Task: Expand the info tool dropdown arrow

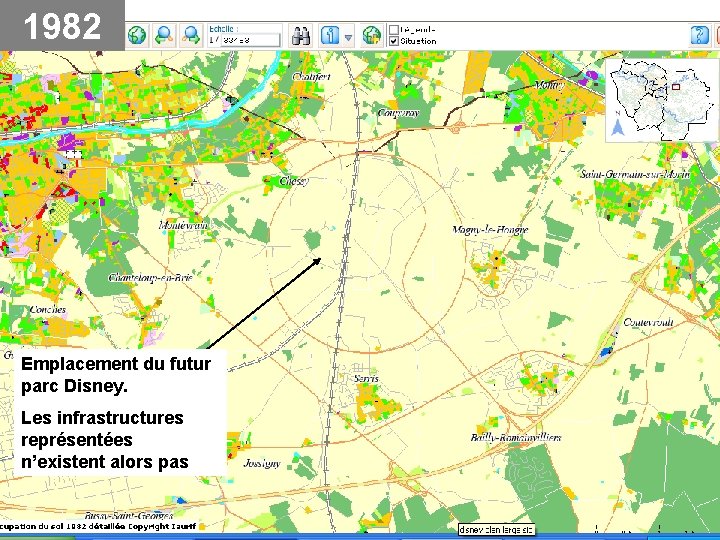Action: point(349,37)
